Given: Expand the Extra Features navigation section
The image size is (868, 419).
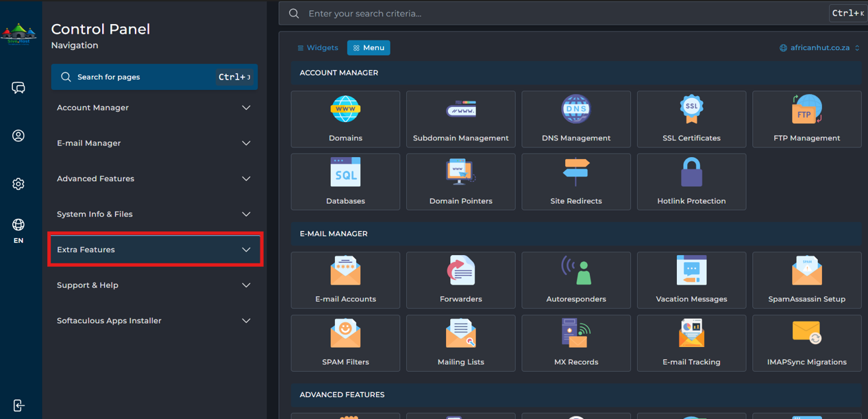Looking at the screenshot, I should [x=154, y=250].
